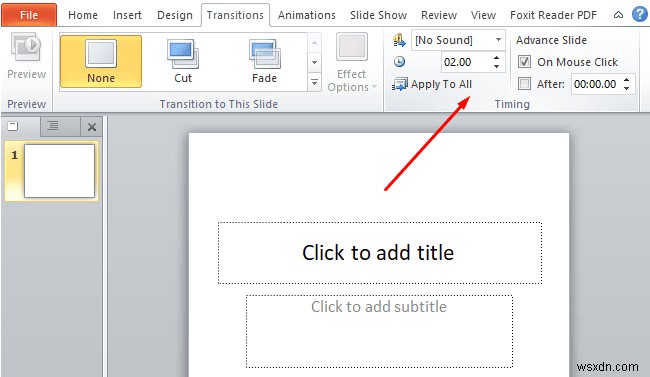Switch to the Insert tab
This screenshot has height=377, width=650.
click(x=127, y=15)
